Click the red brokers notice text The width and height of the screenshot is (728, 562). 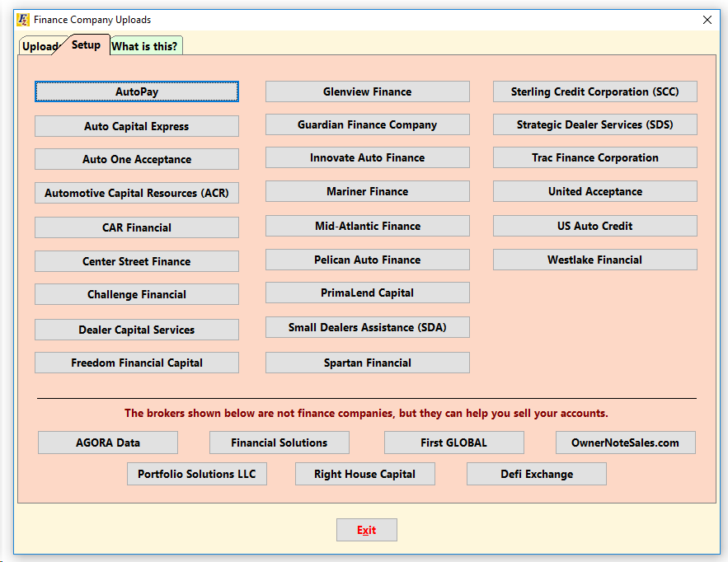(x=366, y=413)
